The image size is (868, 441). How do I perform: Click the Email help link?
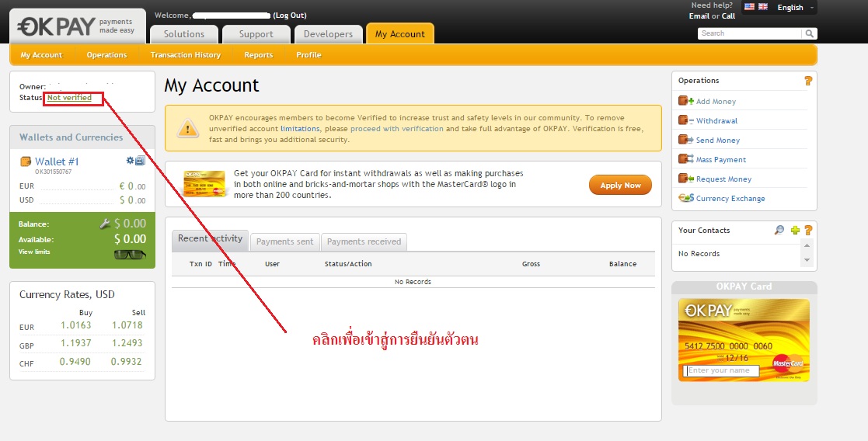point(699,16)
